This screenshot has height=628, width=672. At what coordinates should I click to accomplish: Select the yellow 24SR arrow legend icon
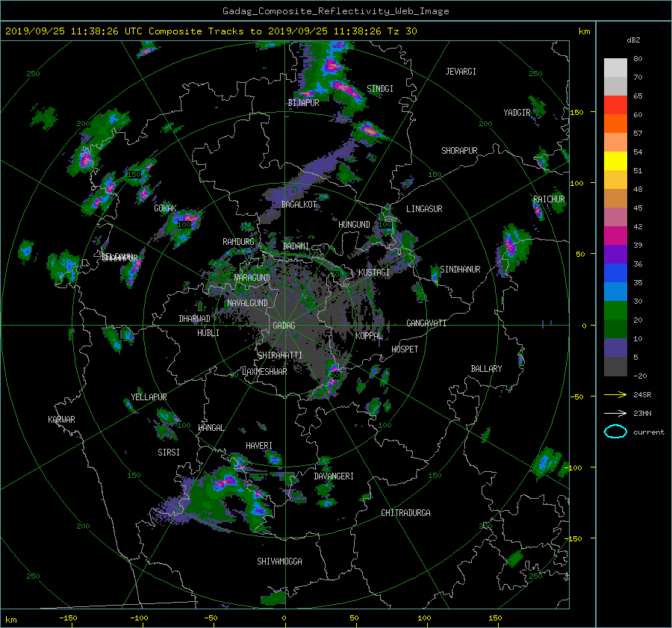click(615, 394)
